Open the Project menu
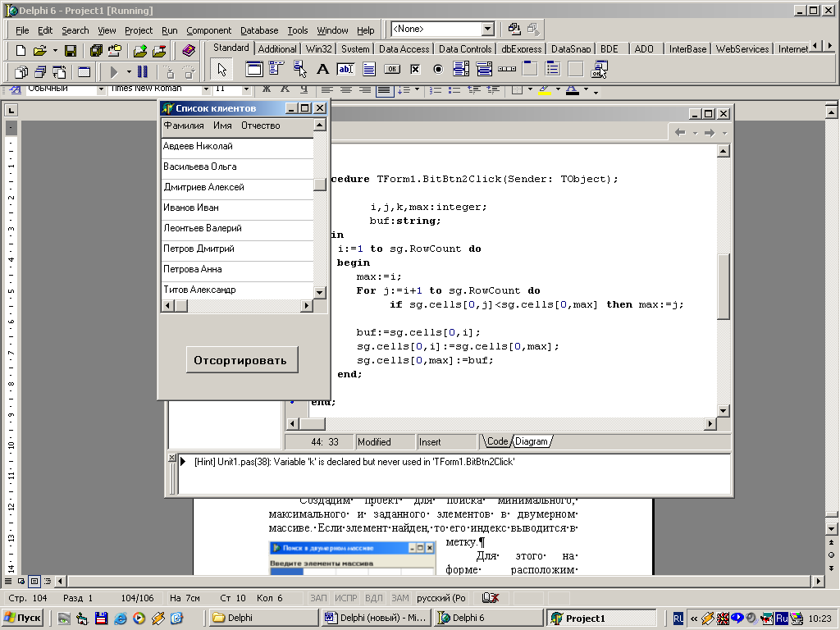 (139, 30)
